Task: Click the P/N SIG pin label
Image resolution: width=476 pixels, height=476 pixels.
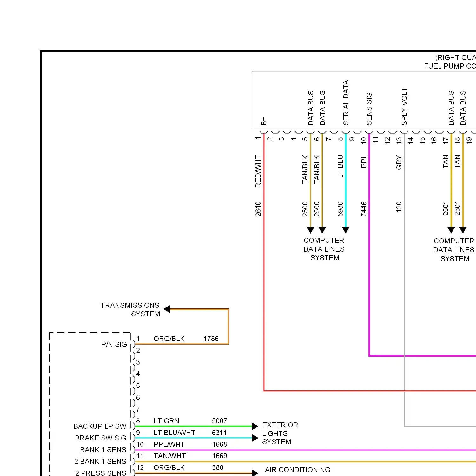Action: tap(114, 344)
